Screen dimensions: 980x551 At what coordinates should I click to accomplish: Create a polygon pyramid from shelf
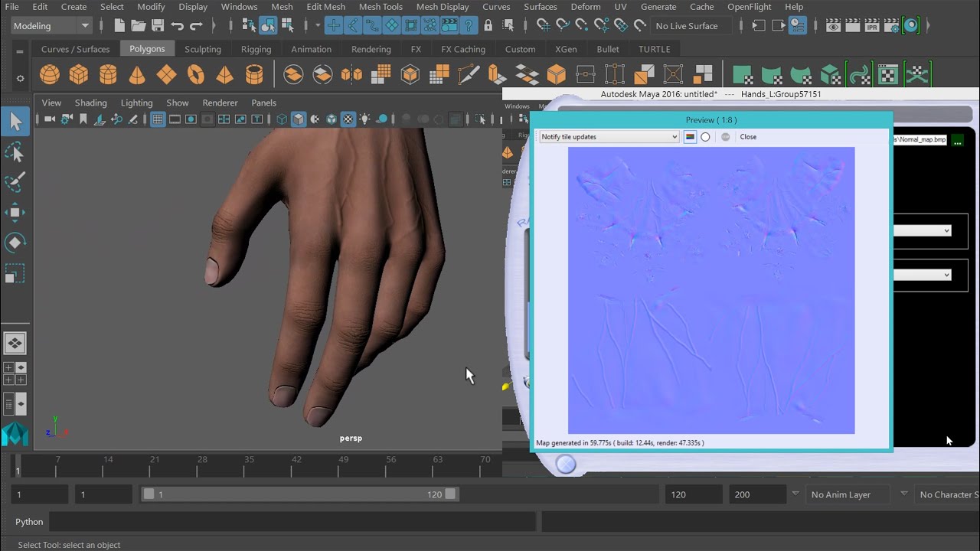[x=224, y=74]
